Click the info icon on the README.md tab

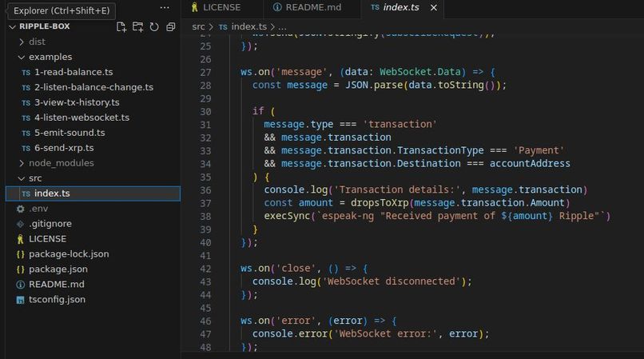pos(277,7)
